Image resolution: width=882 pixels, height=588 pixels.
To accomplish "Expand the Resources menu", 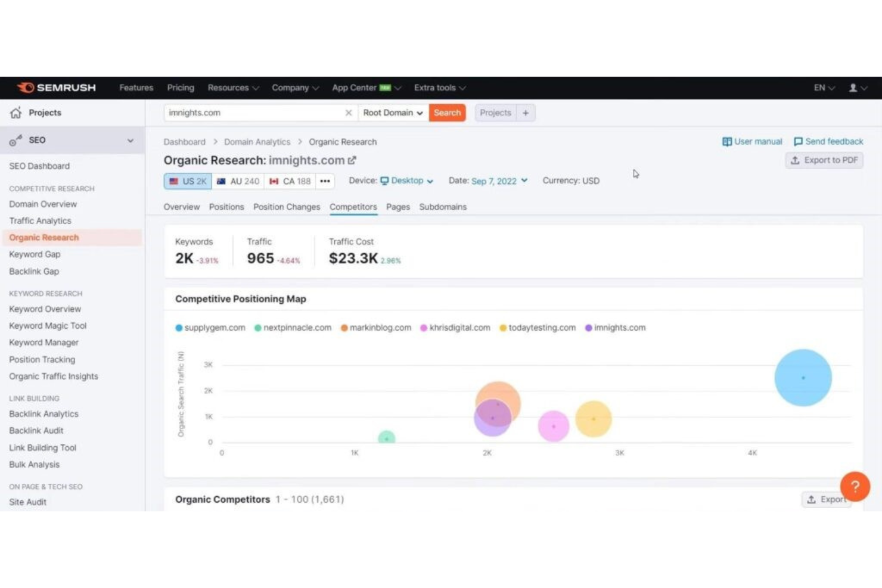I will 233,88.
